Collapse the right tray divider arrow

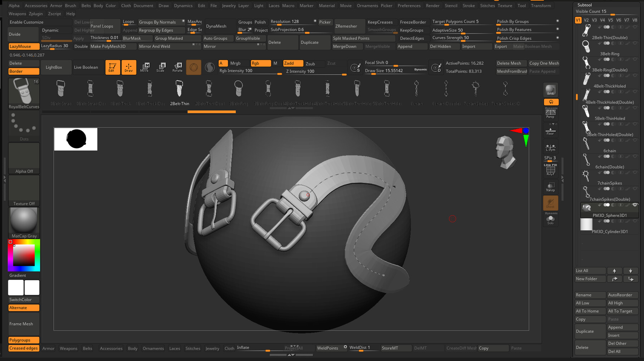pos(562,179)
